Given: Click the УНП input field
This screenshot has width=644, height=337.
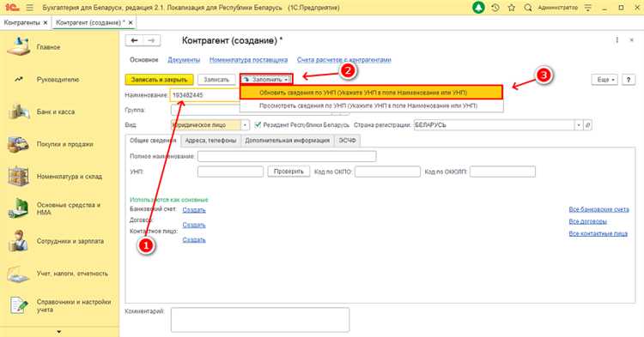Looking at the screenshot, I should pyautogui.click(x=230, y=172).
